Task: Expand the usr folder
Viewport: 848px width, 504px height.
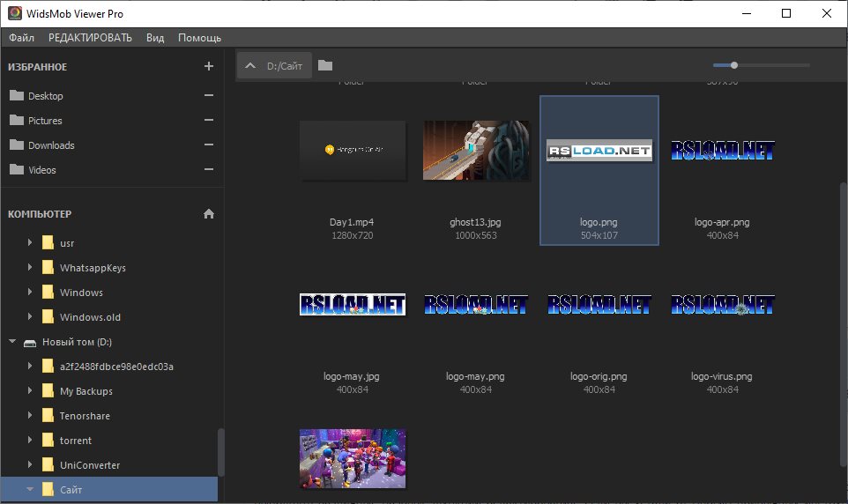Action: coord(30,242)
